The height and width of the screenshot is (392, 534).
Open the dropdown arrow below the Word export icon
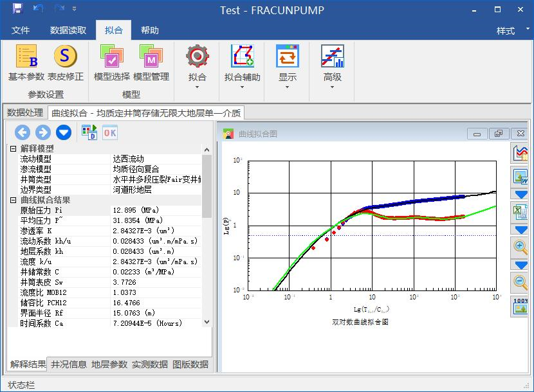[520, 195]
